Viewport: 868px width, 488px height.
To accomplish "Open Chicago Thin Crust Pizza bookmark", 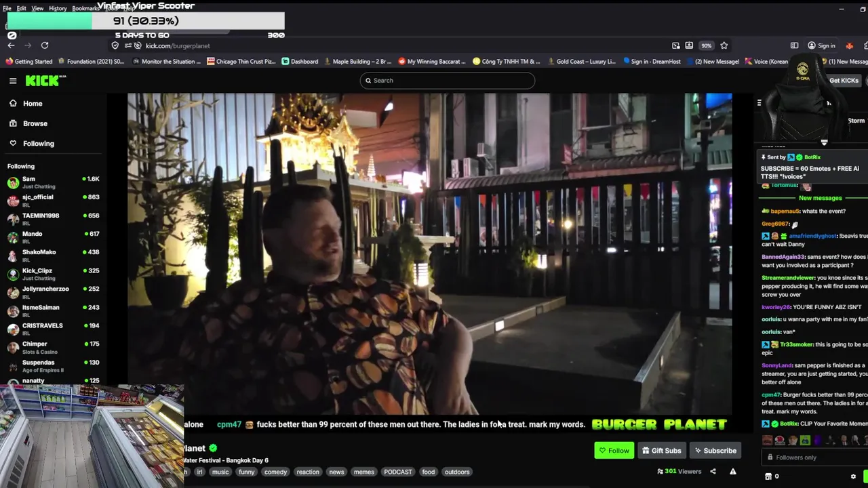I will 241,62.
